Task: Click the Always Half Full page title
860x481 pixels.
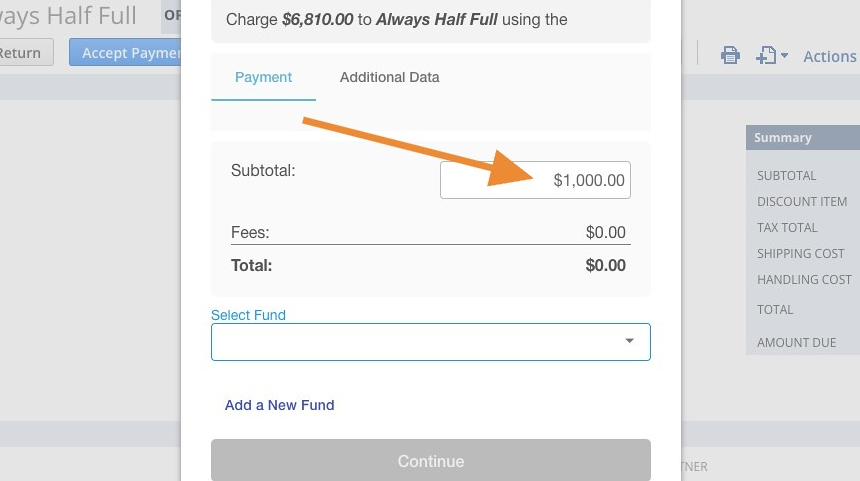Action: coord(68,15)
